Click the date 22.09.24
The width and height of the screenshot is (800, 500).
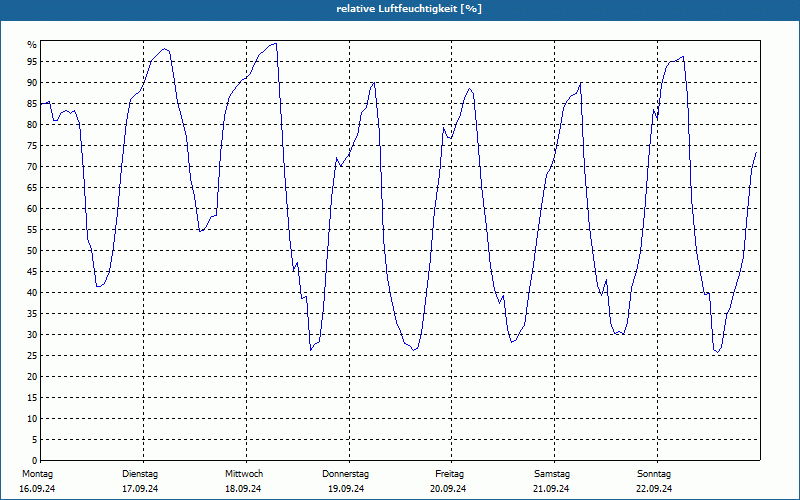655,489
